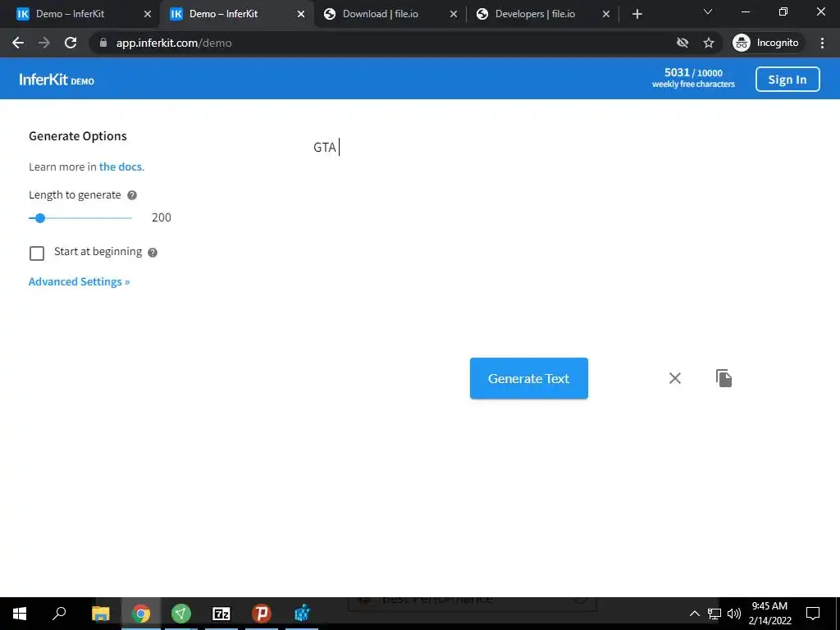This screenshot has height=630, width=840.
Task: Click the browser forward arrow
Action: (44, 43)
